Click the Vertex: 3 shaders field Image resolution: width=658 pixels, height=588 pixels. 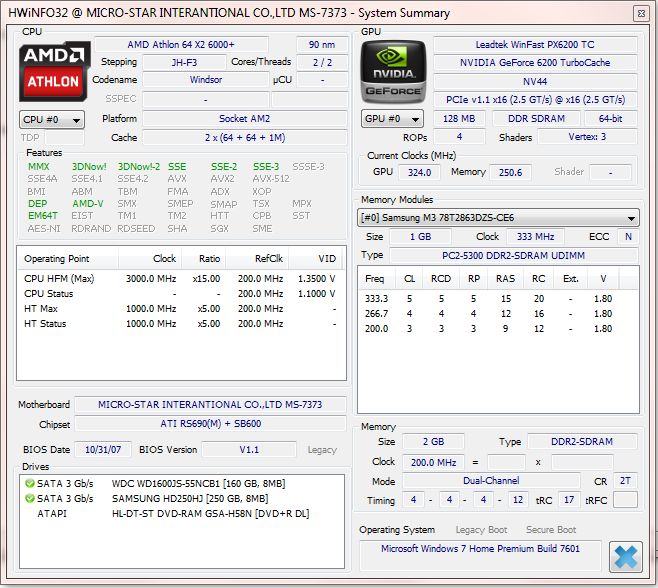(x=587, y=137)
